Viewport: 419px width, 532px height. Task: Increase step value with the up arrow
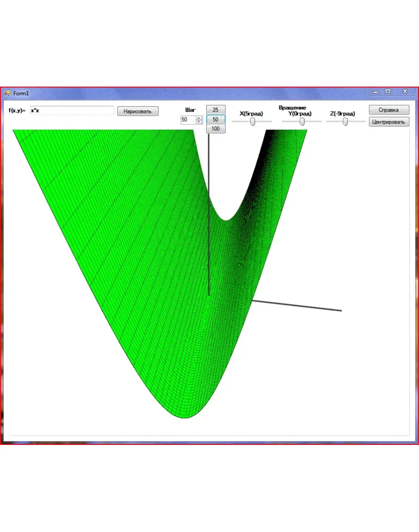click(x=199, y=117)
